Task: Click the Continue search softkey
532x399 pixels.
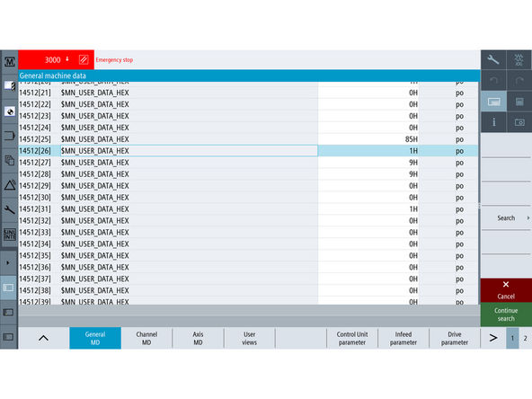Action: pos(506,315)
